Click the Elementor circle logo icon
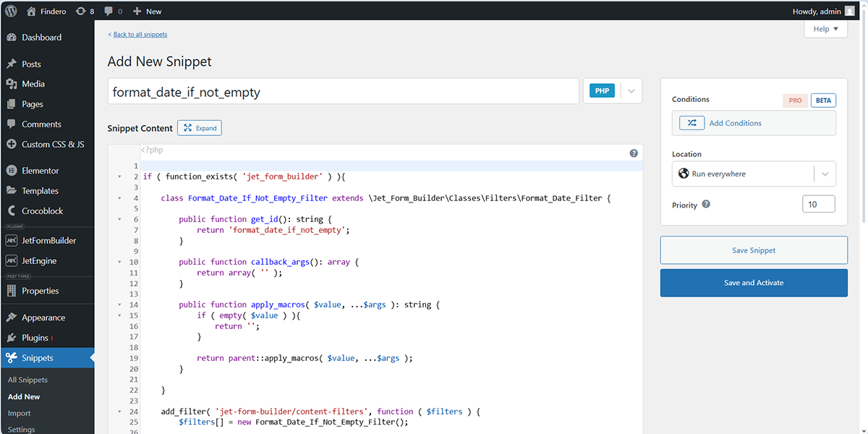This screenshot has height=434, width=868. tap(12, 171)
